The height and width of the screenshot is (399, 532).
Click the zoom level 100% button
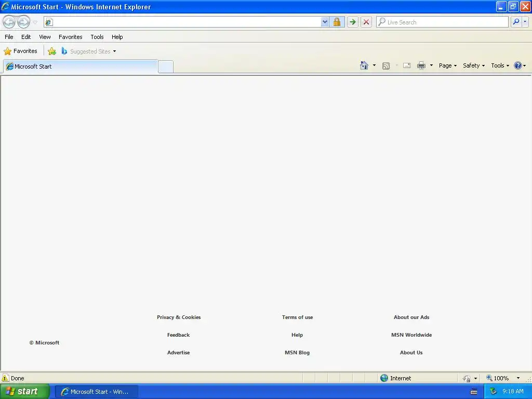coord(498,378)
